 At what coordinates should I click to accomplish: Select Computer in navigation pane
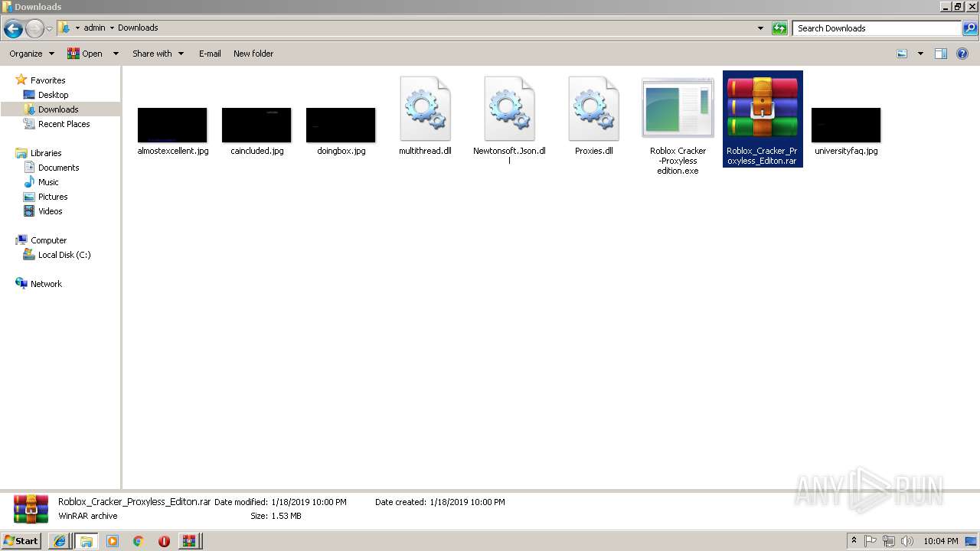click(48, 240)
